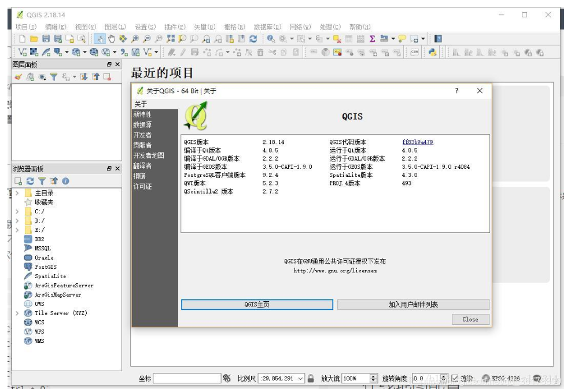
Task: Click the info properties icon in Browser panel
Action: 65,181
